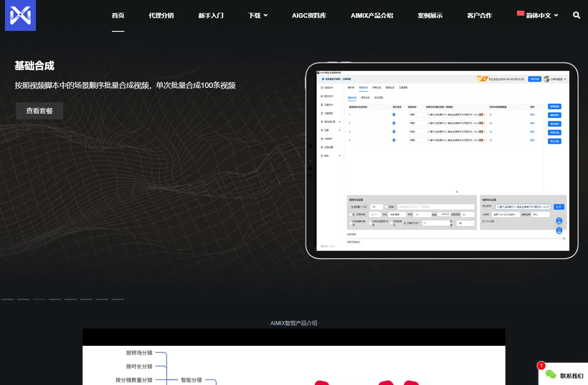
Task: Click the 智能分镜 mind map video
Action: 294,357
